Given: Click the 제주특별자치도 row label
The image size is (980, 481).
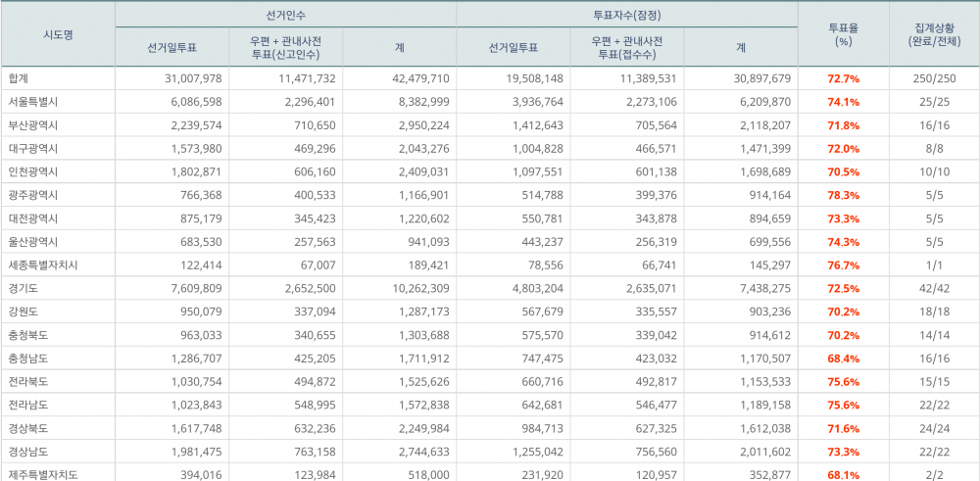Looking at the screenshot, I should [x=42, y=475].
